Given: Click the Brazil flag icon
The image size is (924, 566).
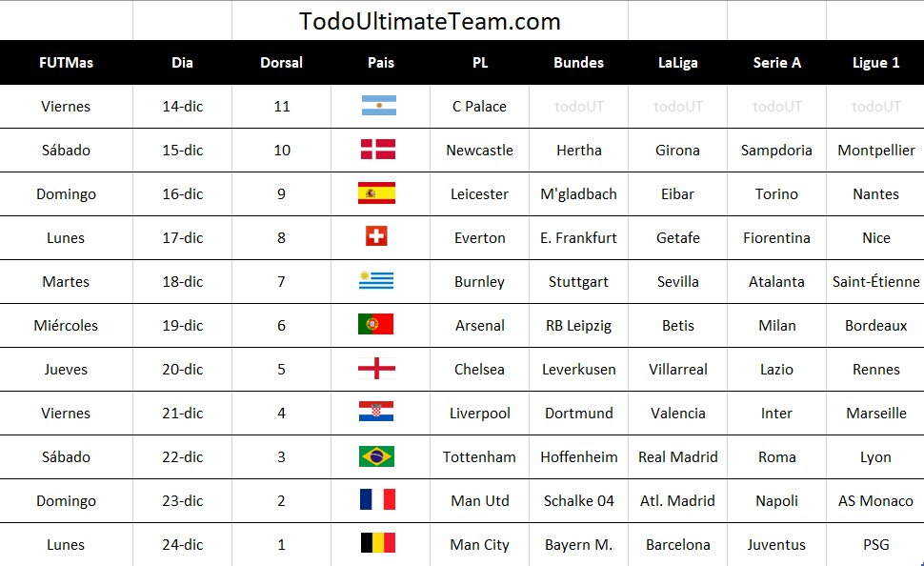Looking at the screenshot, I should [376, 456].
